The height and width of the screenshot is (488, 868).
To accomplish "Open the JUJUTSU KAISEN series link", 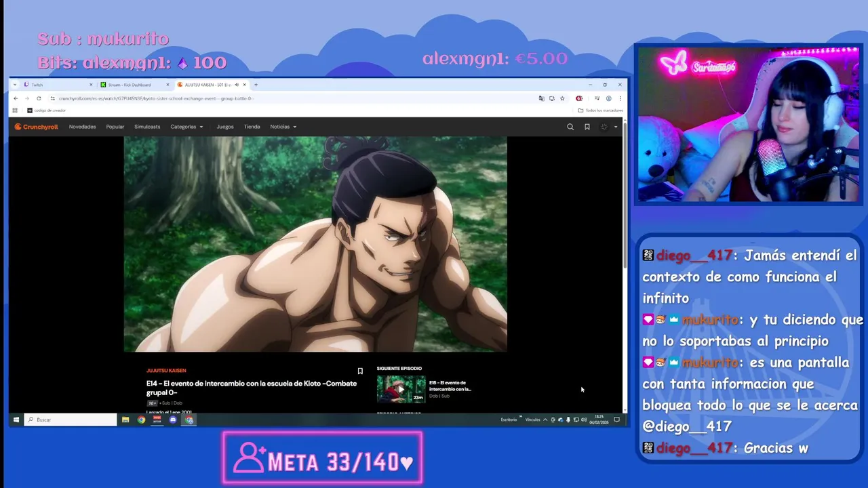I will click(x=166, y=371).
